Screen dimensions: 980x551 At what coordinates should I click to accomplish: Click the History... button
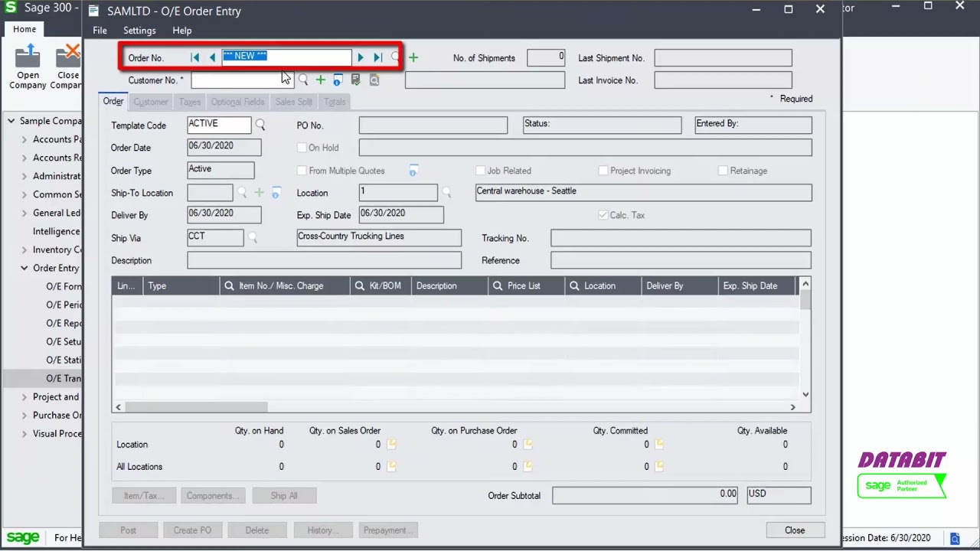coord(322,530)
